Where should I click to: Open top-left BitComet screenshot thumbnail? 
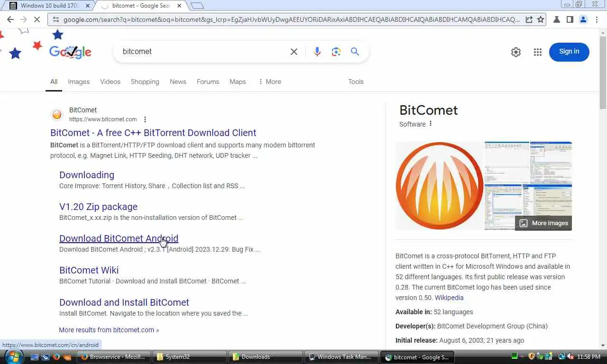click(506, 163)
